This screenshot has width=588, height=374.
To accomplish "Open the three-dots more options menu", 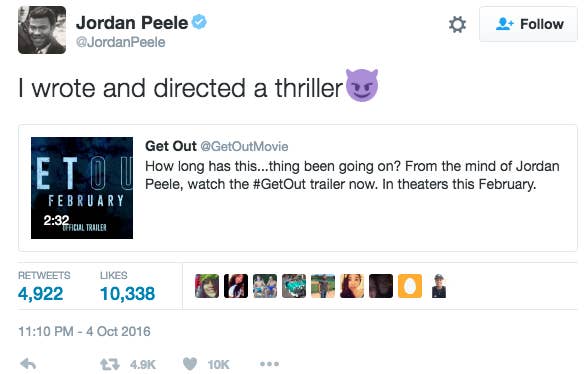I will [x=269, y=364].
